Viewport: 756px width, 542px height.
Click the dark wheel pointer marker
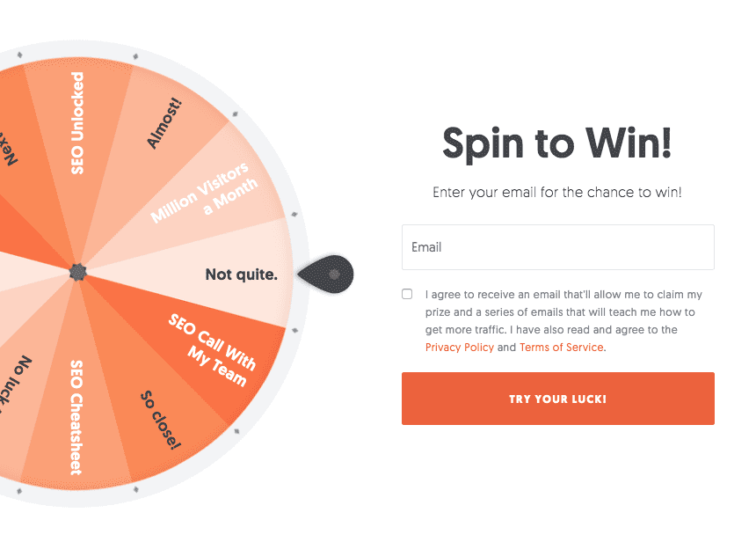(326, 275)
